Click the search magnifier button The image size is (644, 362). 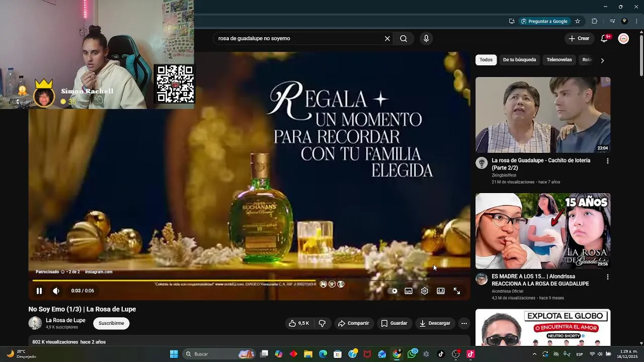404,38
